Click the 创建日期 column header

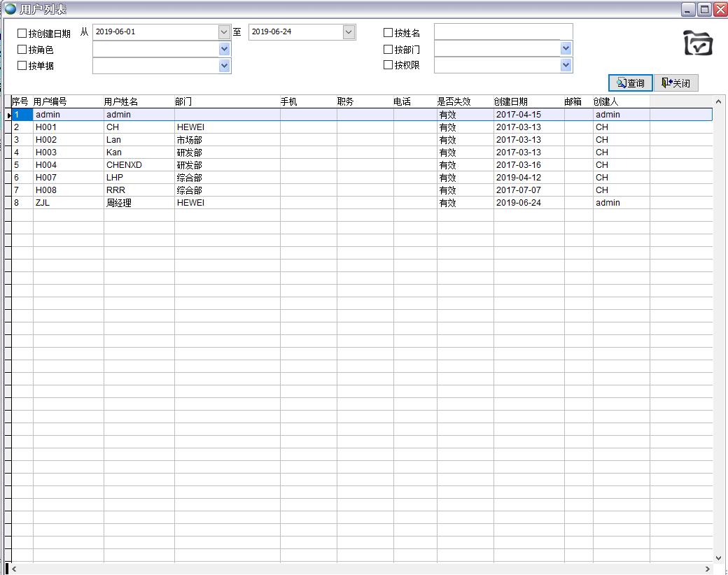528,101
